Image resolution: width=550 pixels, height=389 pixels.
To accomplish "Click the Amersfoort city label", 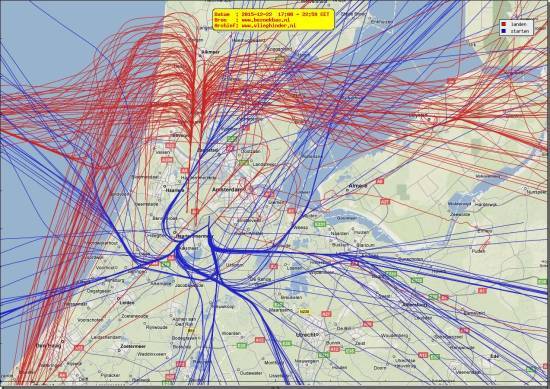I will coord(414,304).
